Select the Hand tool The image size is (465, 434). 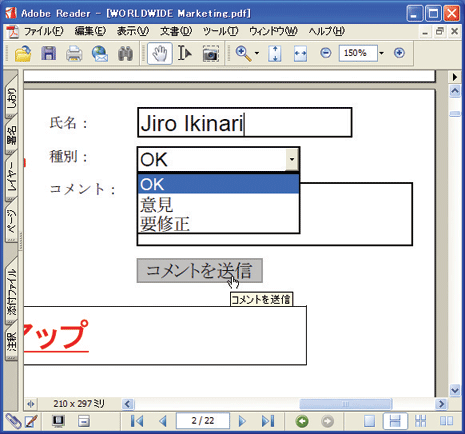160,53
